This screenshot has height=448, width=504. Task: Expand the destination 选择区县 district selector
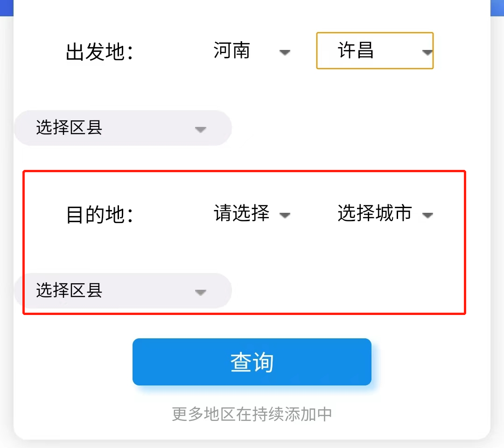coord(122,291)
